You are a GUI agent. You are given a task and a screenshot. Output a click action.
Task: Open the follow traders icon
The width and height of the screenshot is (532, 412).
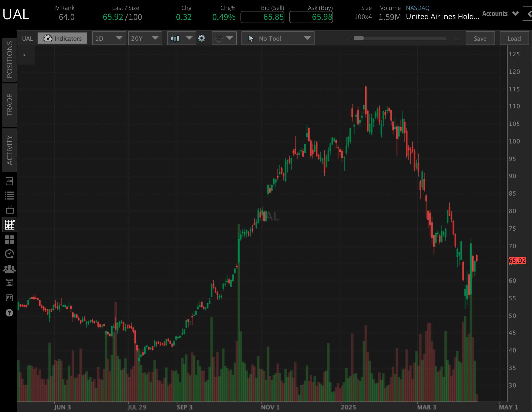click(x=10, y=268)
